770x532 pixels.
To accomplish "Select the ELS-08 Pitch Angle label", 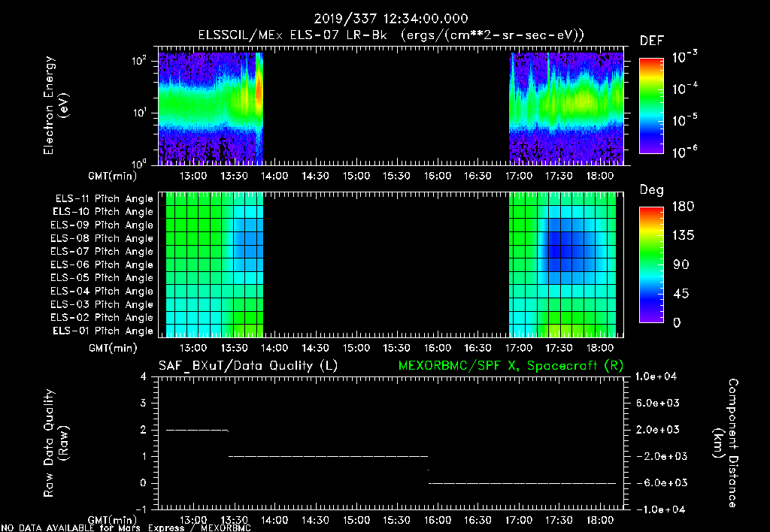I will coord(102,238).
